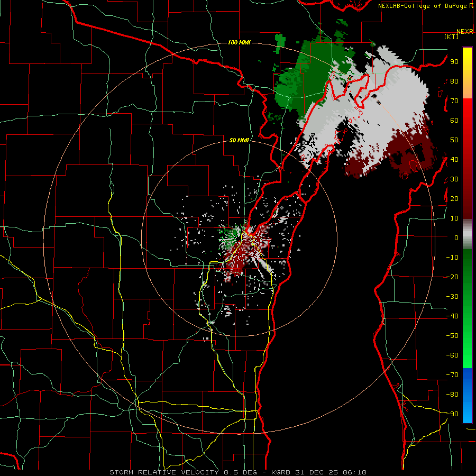Click the 10 value on the velocity scale

pos(454,218)
